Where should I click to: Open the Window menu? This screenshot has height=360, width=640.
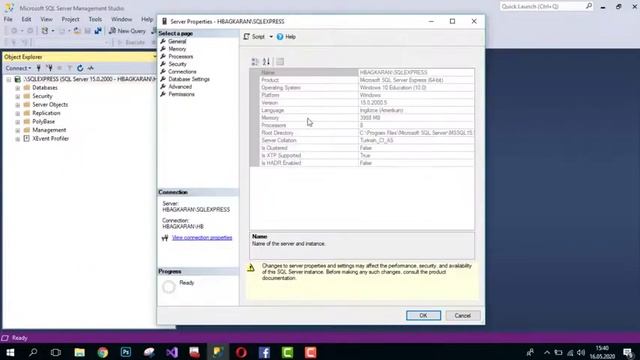tap(122, 19)
